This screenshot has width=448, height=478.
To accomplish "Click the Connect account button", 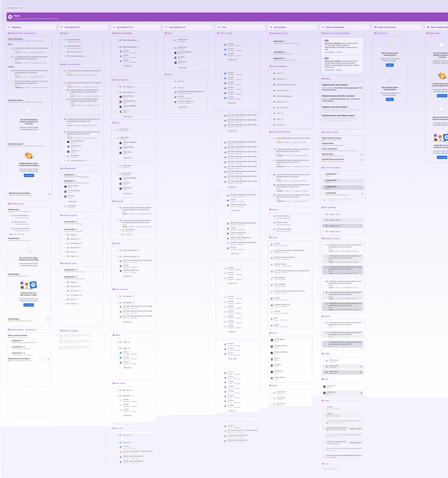I will 355,442.
